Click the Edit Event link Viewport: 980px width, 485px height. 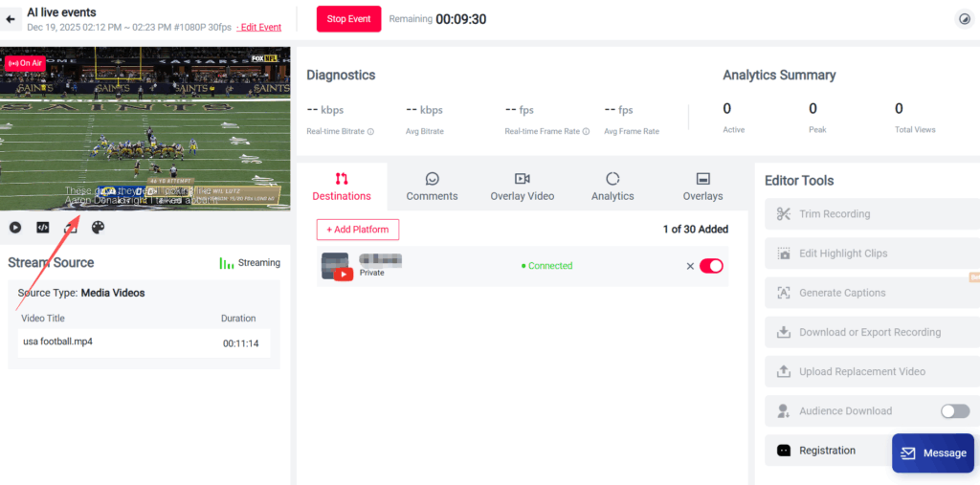click(258, 28)
